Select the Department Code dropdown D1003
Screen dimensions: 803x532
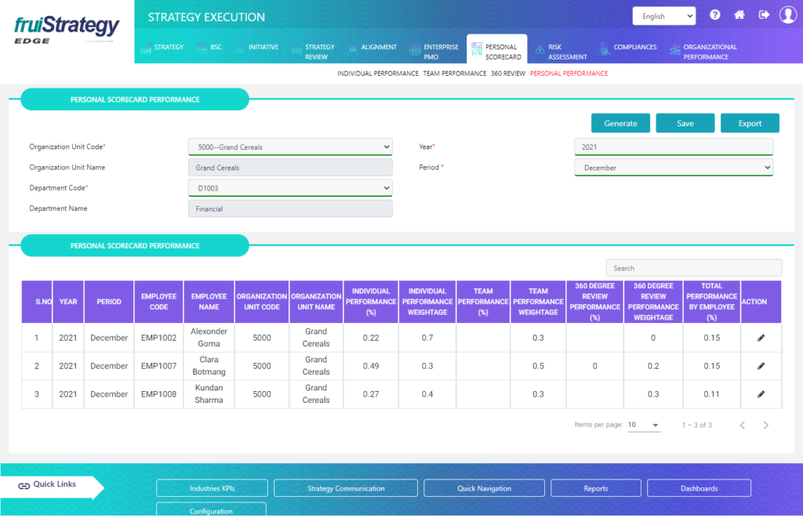click(290, 188)
